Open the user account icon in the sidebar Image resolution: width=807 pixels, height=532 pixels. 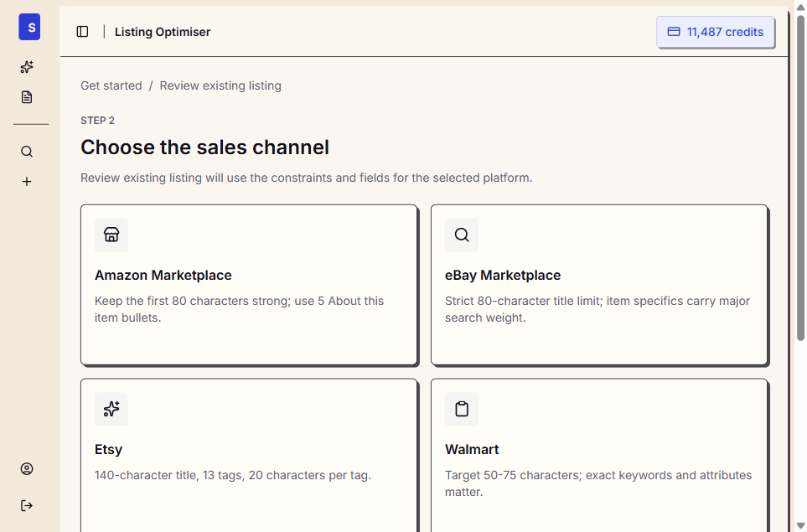(x=27, y=468)
